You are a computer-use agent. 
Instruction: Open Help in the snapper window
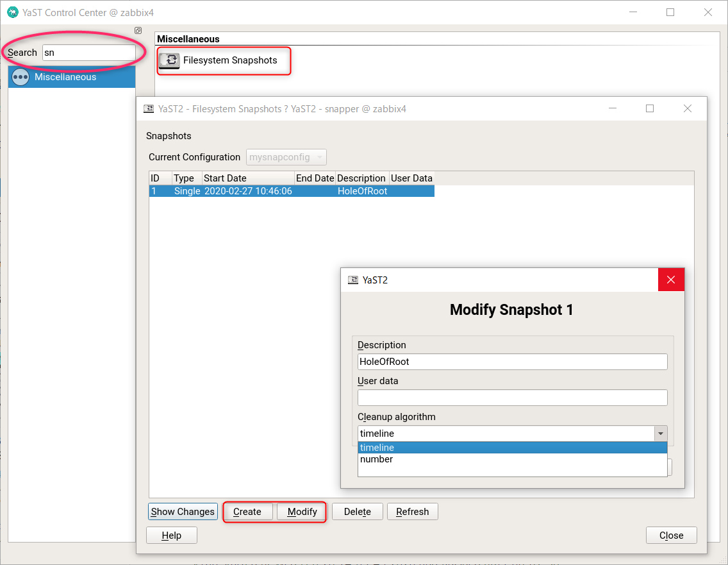171,535
